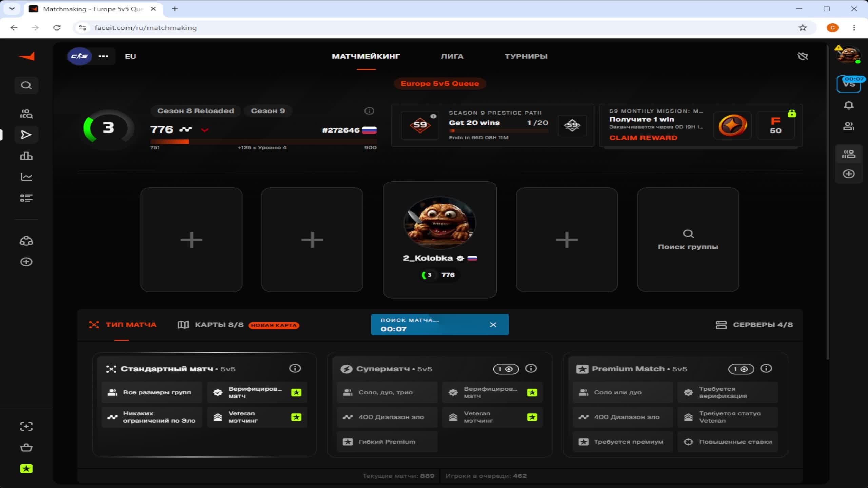This screenshot has height=488, width=868.
Task: Select the ТИП МАТЧА tab
Action: pyautogui.click(x=122, y=325)
